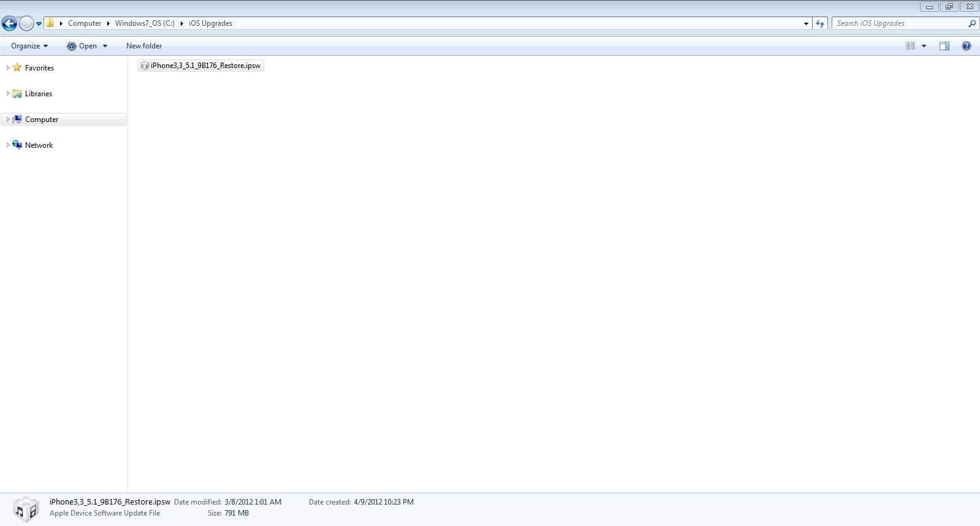
Task: Create a New folder
Action: coord(144,46)
